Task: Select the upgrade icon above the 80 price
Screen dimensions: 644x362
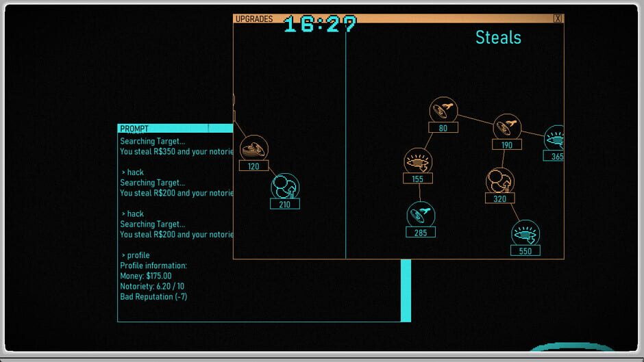Action: point(443,110)
